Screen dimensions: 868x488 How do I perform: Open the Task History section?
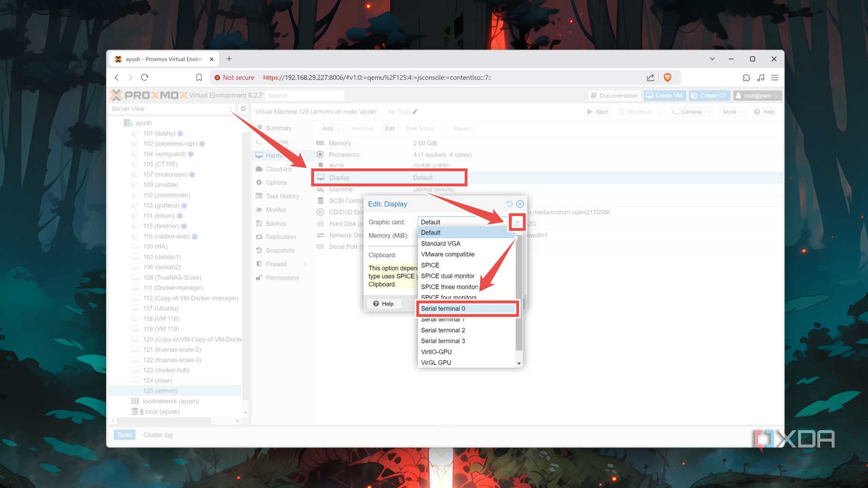(x=282, y=196)
